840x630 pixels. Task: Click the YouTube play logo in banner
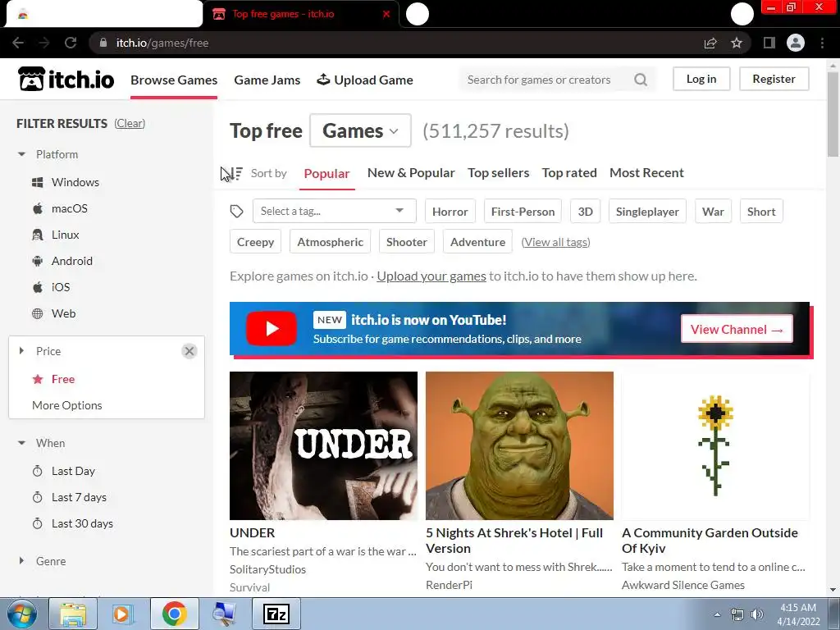point(272,328)
